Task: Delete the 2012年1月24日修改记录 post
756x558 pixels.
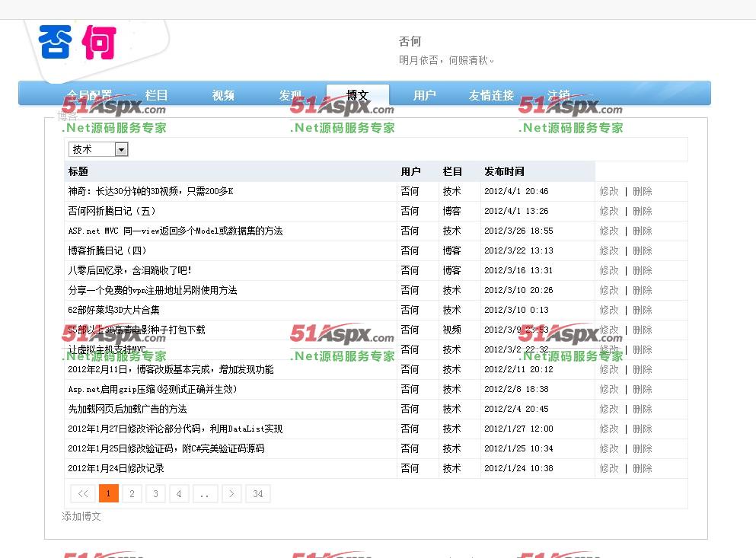Action: [642, 468]
